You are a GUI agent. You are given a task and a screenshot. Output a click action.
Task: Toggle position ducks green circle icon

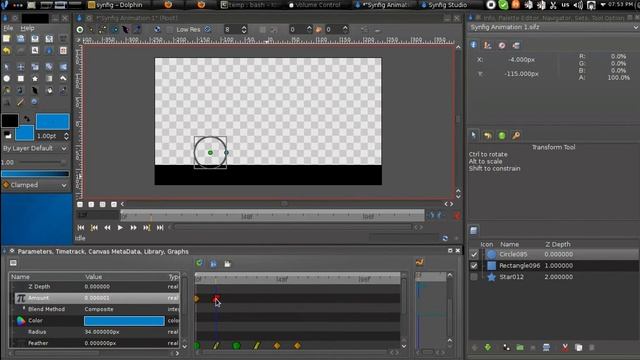point(80,29)
